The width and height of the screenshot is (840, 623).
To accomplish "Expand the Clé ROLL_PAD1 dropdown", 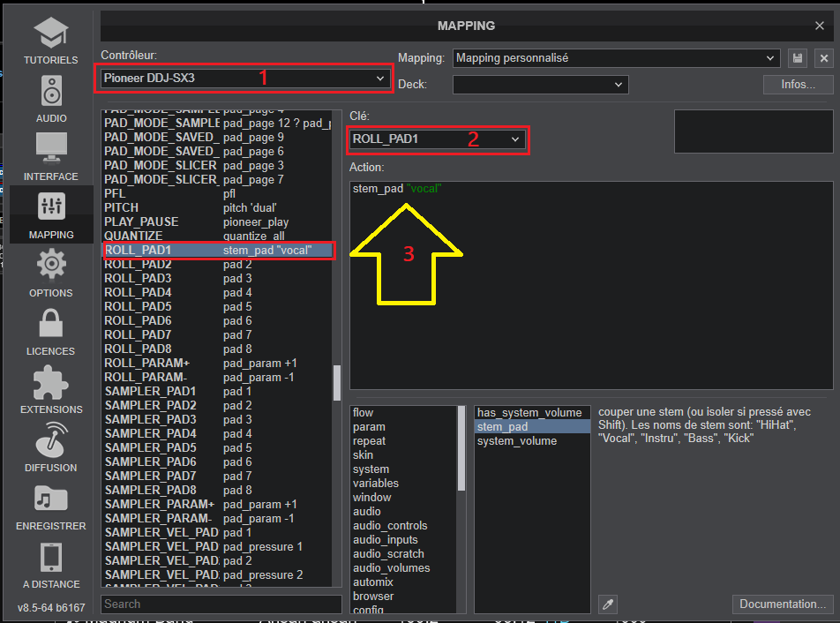I will [x=439, y=139].
